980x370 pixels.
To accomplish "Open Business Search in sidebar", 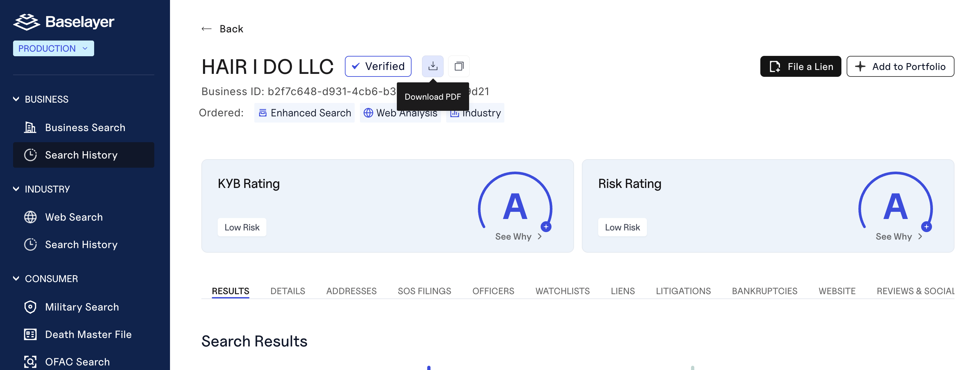I will pyautogui.click(x=85, y=127).
